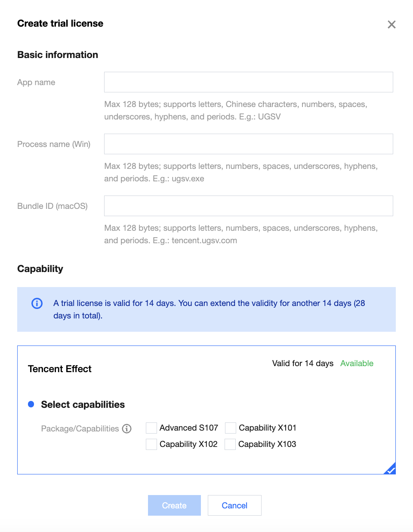Screen dimensions: 413x532
Task: Click the App name input field
Action: 248,82
